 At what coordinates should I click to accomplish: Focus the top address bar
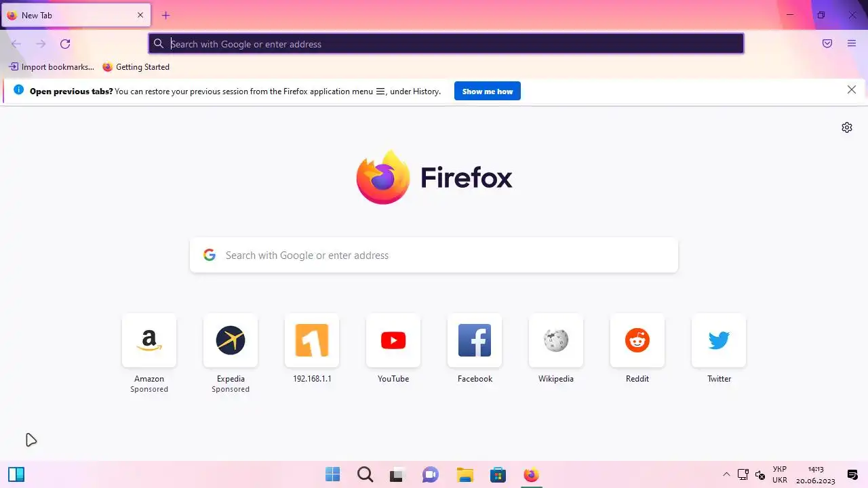pos(446,44)
